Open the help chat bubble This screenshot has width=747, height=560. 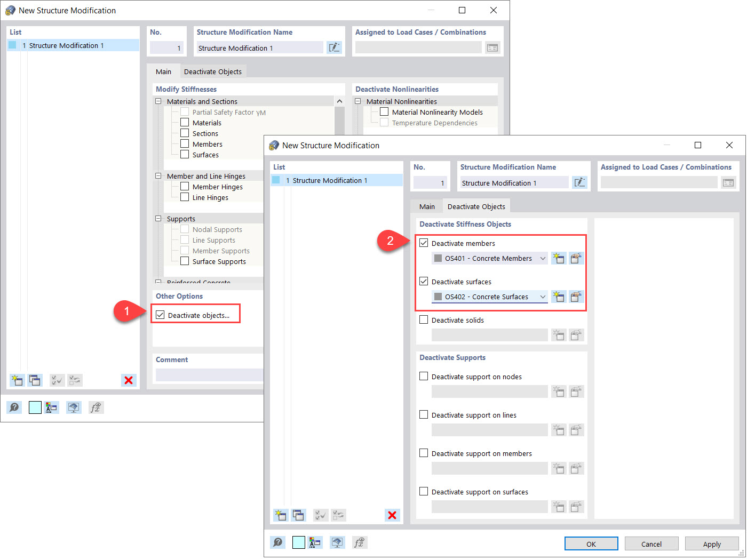(277, 542)
